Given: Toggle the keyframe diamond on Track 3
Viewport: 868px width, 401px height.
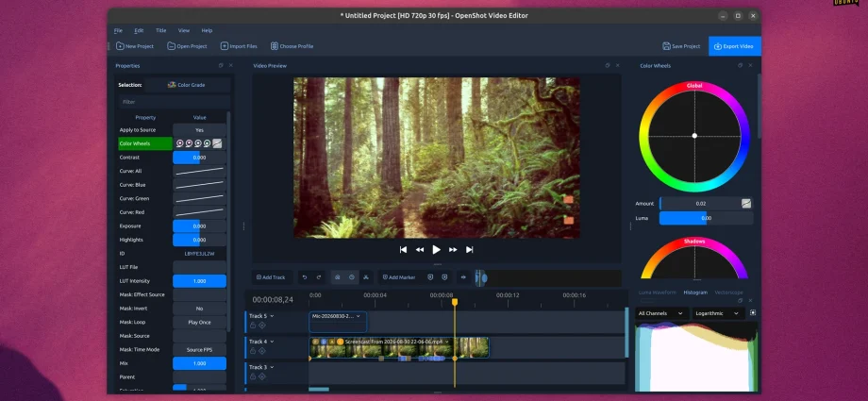Looking at the screenshot, I should [262, 376].
